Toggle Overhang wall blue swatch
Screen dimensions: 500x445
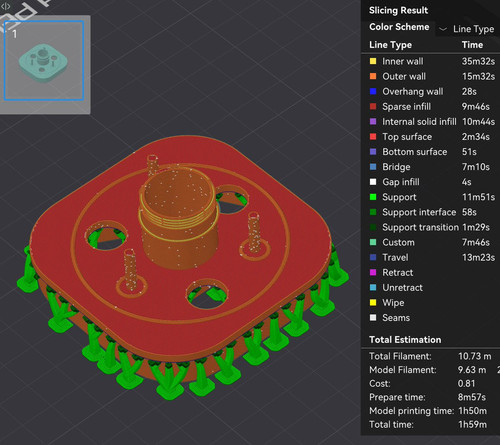373,91
